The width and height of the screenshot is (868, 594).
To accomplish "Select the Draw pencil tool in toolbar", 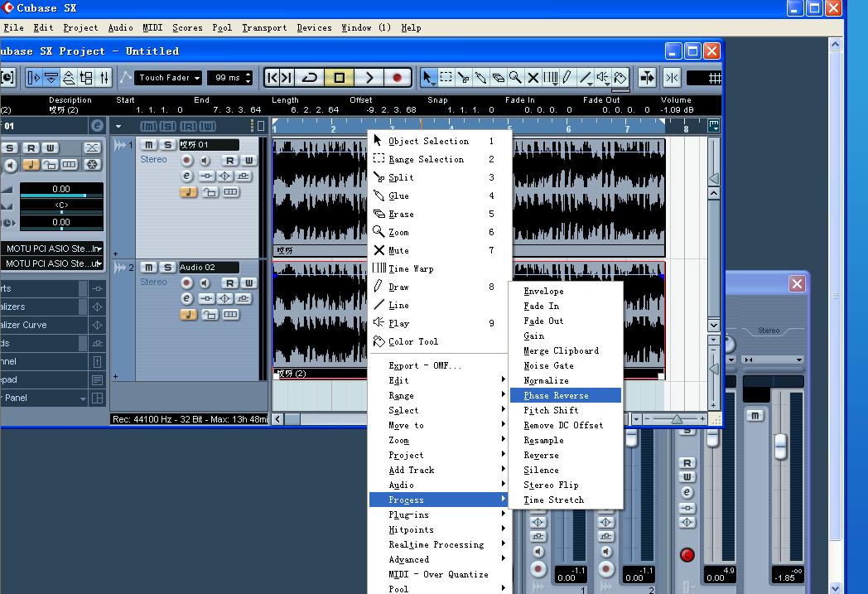I will pos(567,78).
